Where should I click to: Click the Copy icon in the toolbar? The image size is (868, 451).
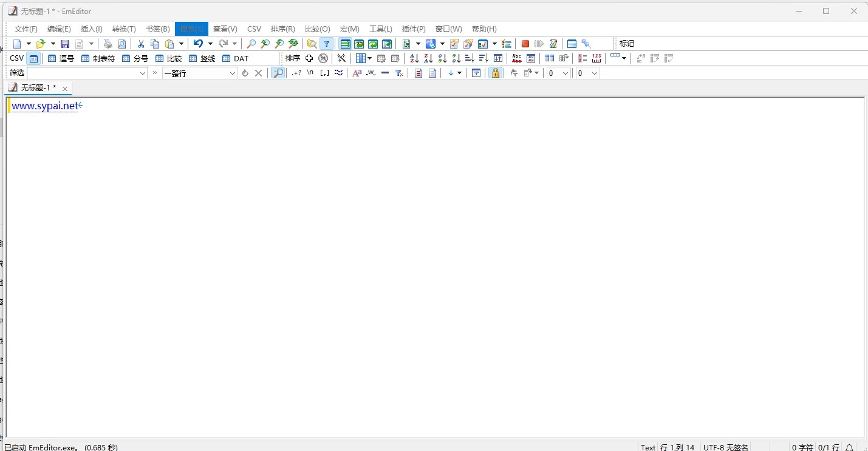tap(155, 44)
